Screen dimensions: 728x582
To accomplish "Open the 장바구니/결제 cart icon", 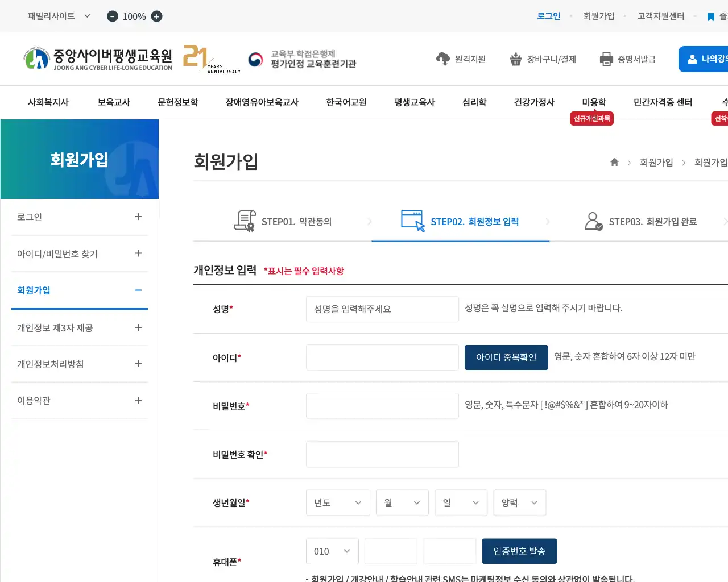I will click(516, 59).
